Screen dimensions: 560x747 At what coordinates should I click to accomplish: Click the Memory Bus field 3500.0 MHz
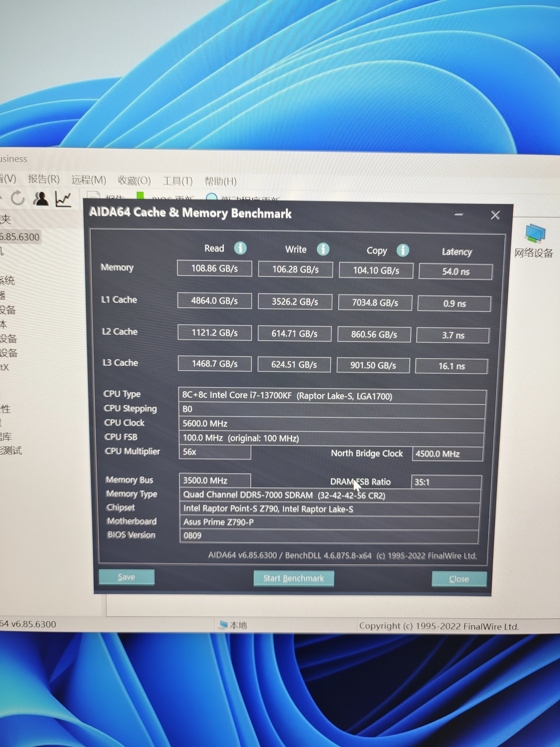point(215,481)
